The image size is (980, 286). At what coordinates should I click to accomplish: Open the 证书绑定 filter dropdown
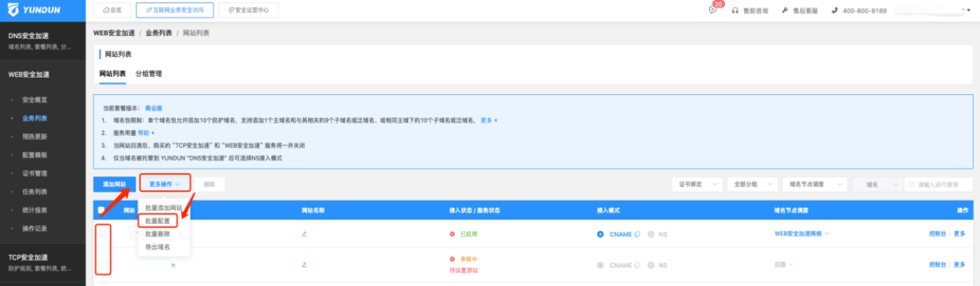point(697,184)
